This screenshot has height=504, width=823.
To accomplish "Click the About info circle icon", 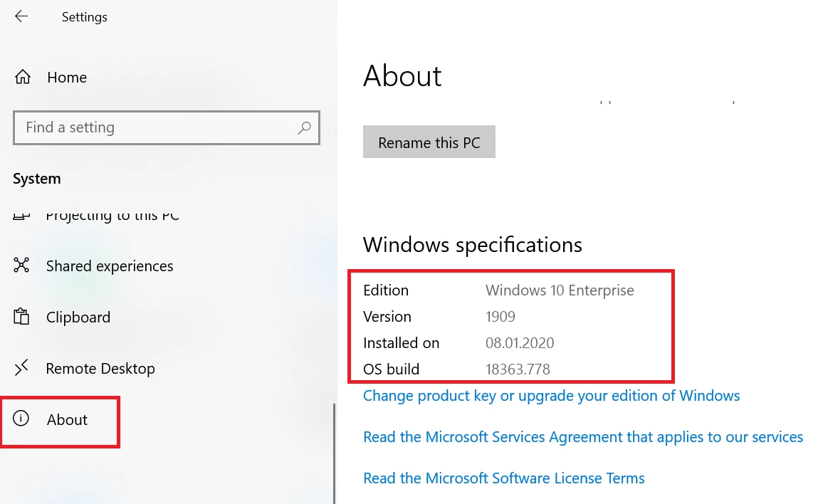I will coord(21,419).
